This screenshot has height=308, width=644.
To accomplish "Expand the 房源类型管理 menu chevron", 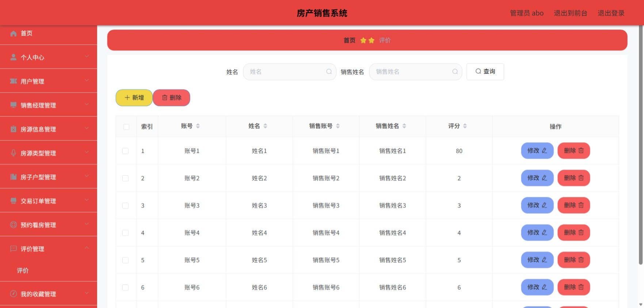I will (87, 152).
